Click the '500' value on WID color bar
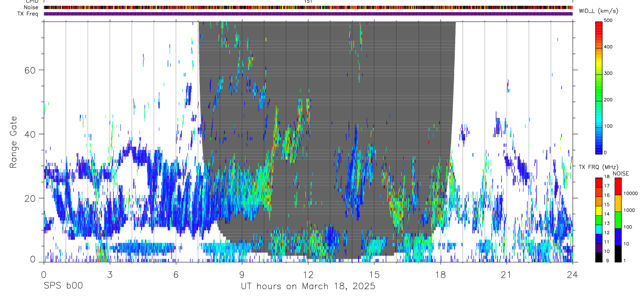 608,20
